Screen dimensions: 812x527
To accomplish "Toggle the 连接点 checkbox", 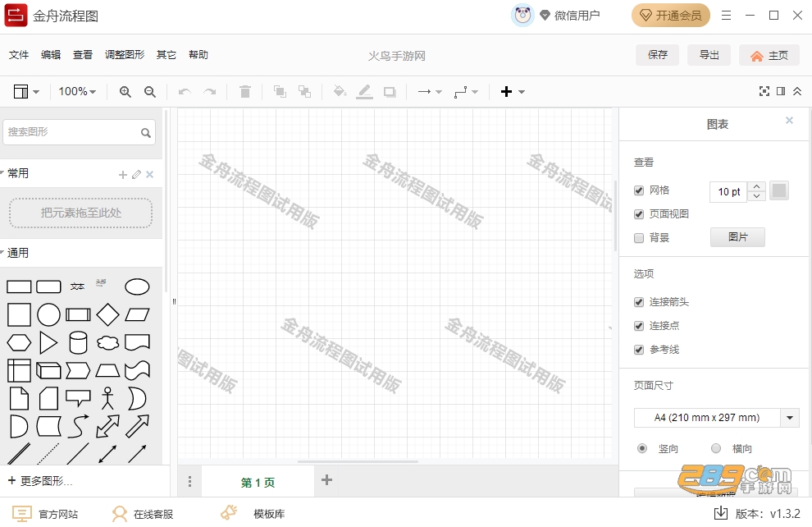I will pyautogui.click(x=639, y=326).
